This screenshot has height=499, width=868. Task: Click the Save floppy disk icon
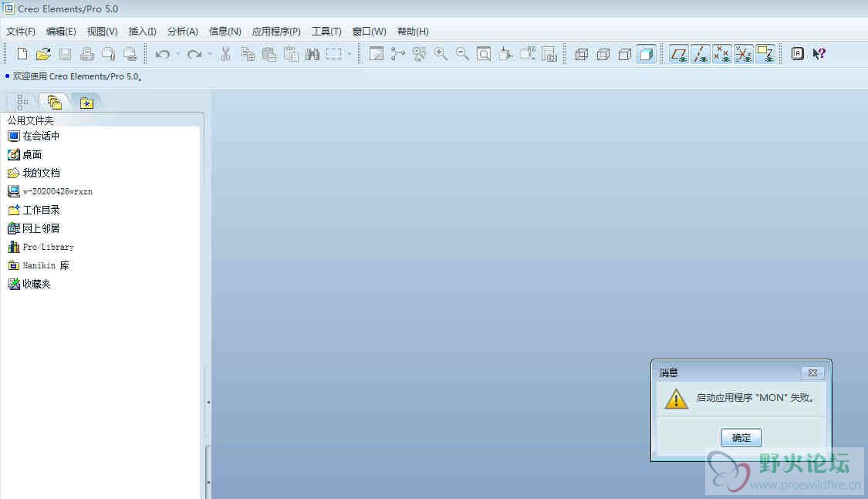pyautogui.click(x=65, y=54)
